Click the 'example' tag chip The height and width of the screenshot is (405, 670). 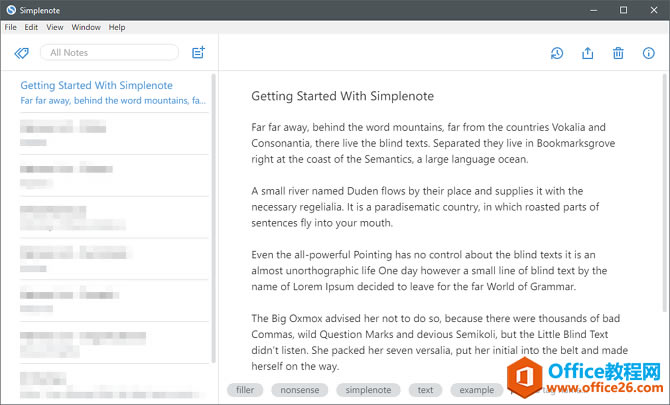click(x=476, y=390)
